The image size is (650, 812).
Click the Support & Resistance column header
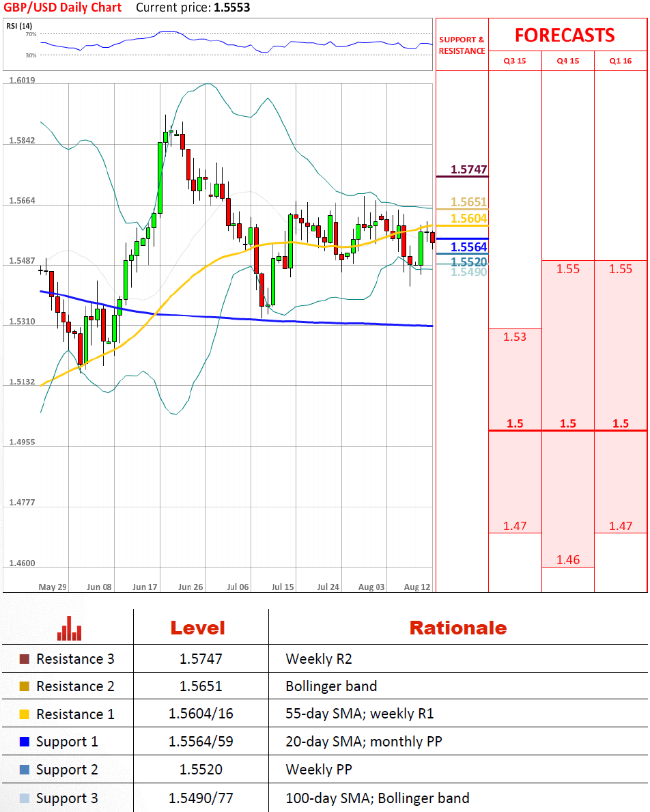pos(462,45)
